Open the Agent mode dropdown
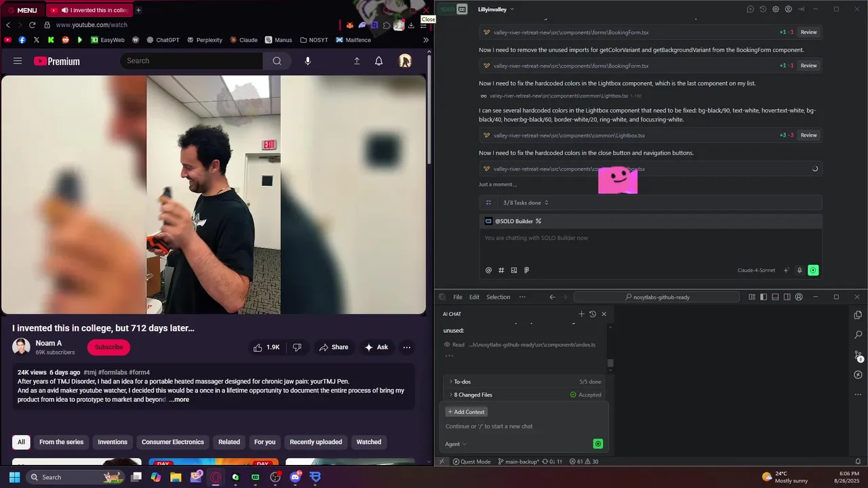 [x=456, y=444]
